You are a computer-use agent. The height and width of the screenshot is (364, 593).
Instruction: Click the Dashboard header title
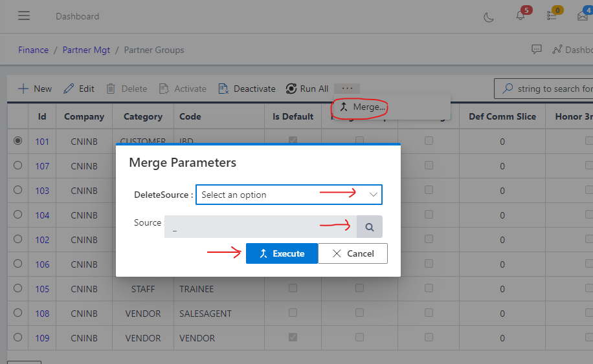pos(78,16)
